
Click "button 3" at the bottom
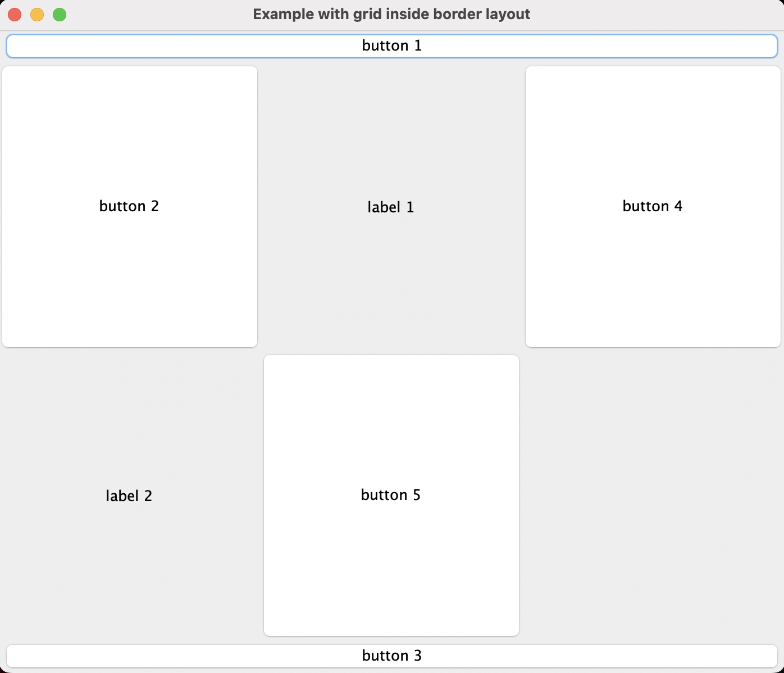(x=391, y=655)
